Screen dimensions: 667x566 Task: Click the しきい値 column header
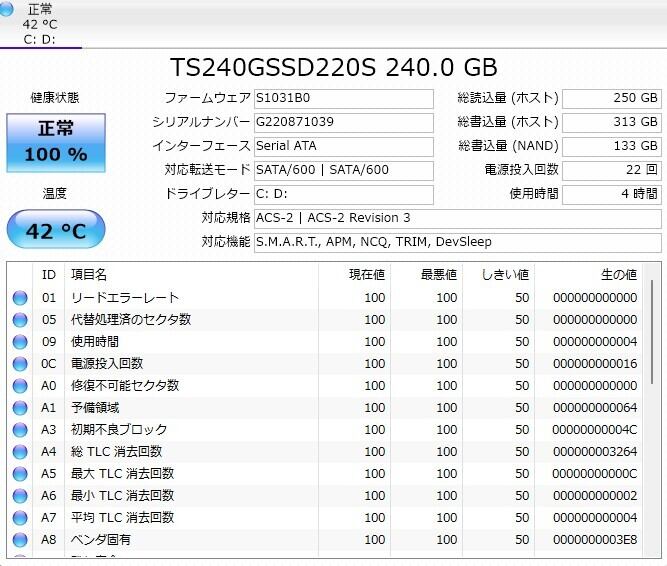coord(505,274)
